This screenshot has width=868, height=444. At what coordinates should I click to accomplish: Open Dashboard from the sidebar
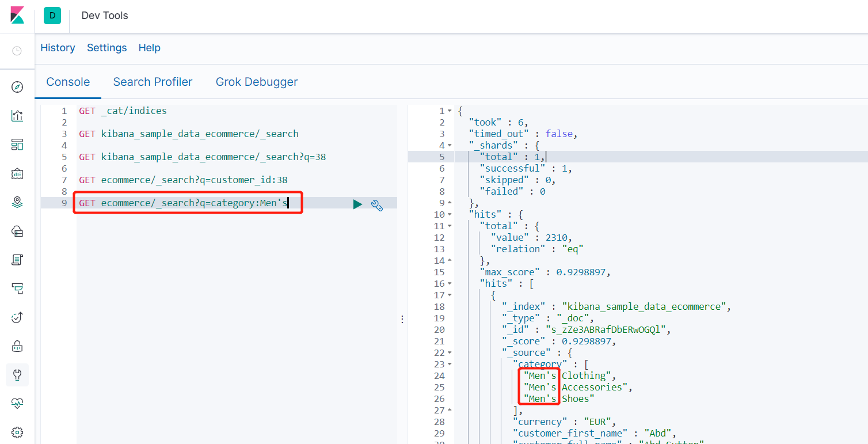click(x=17, y=145)
